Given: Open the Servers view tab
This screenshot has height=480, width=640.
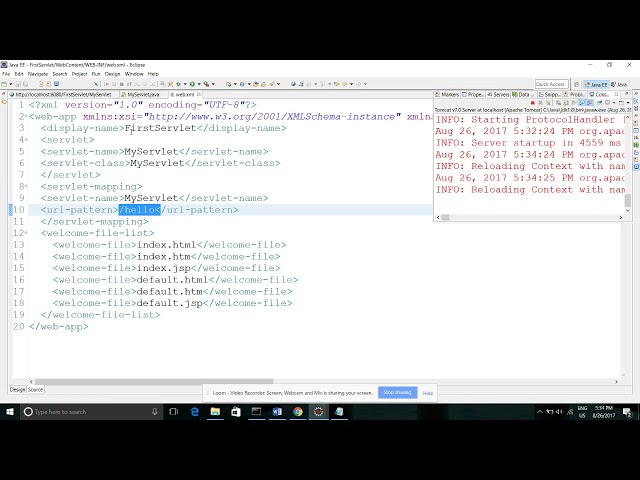Looking at the screenshot, I should tap(498, 94).
